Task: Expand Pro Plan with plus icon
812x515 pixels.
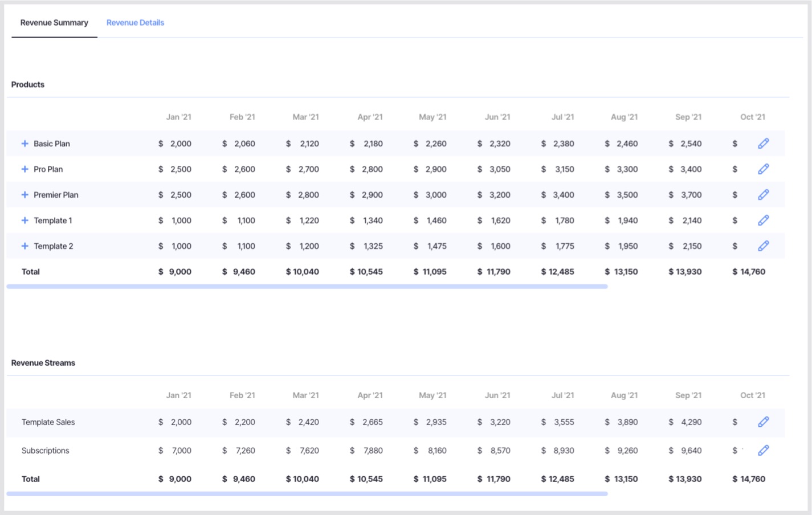Action: [x=25, y=169]
